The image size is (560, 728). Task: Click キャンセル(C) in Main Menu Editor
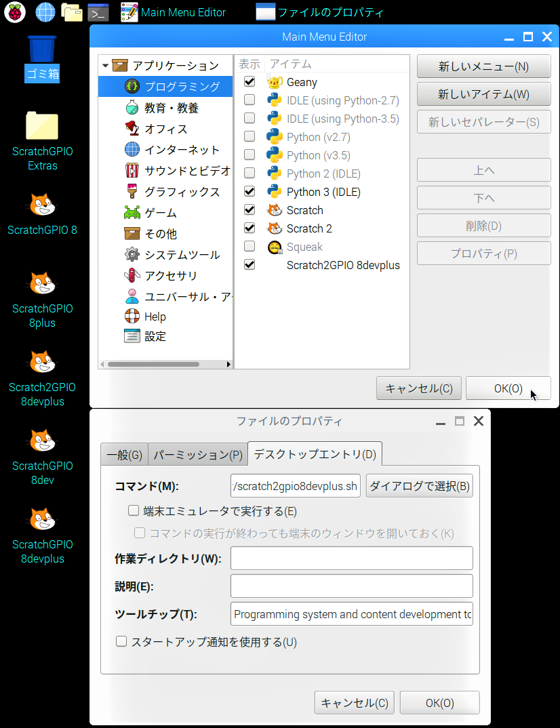pyautogui.click(x=419, y=388)
